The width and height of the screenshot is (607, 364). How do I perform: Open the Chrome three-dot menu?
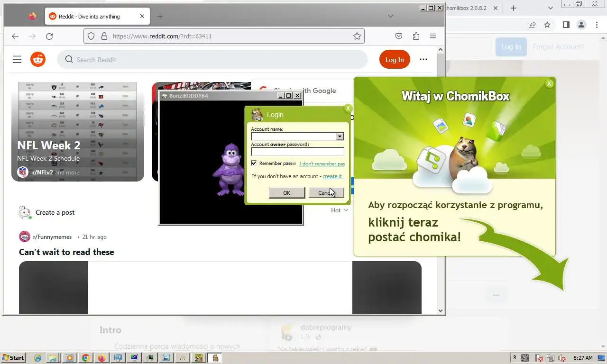[596, 25]
